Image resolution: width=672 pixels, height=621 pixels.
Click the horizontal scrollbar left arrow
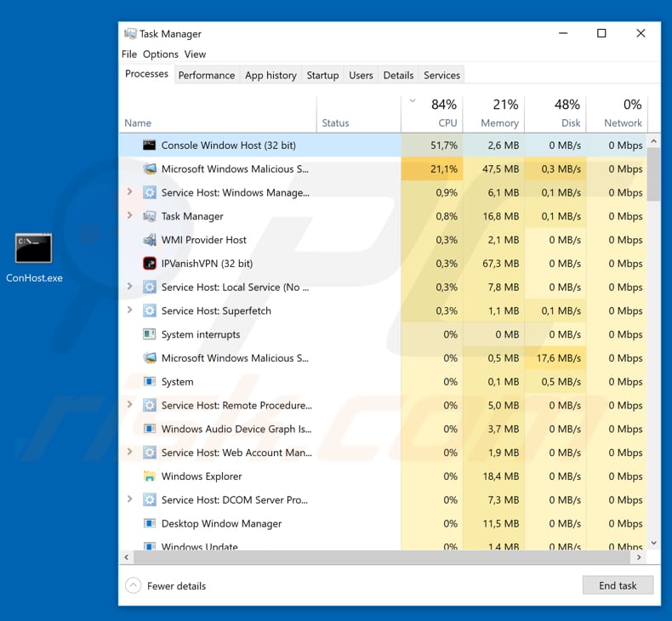click(x=127, y=557)
